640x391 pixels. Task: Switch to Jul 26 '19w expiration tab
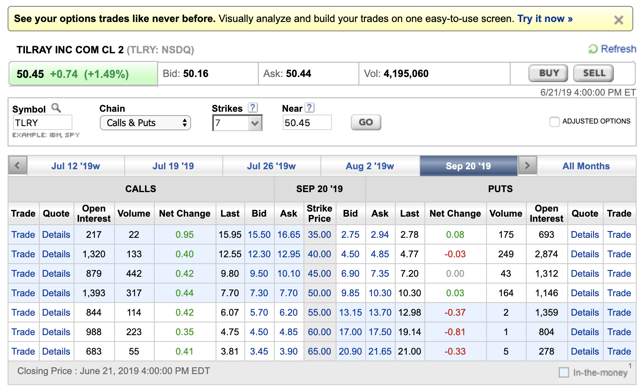coord(271,166)
